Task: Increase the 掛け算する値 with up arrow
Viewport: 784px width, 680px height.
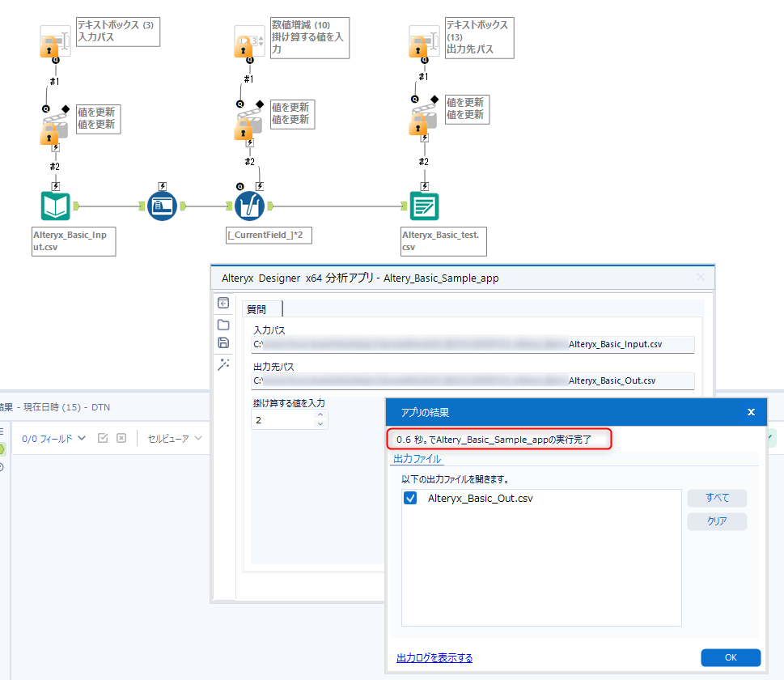Action: (x=320, y=414)
